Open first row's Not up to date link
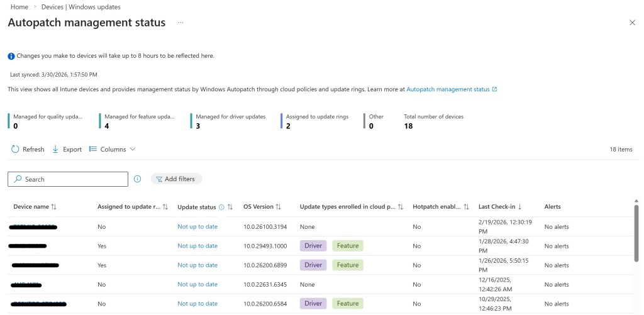Image resolution: width=644 pixels, height=315 pixels. point(197,226)
